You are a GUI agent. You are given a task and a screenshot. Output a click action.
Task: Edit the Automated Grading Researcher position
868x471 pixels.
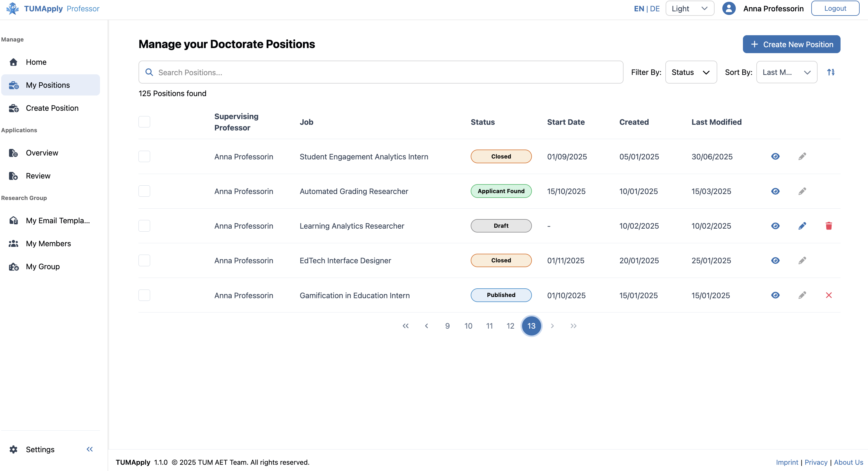802,191
